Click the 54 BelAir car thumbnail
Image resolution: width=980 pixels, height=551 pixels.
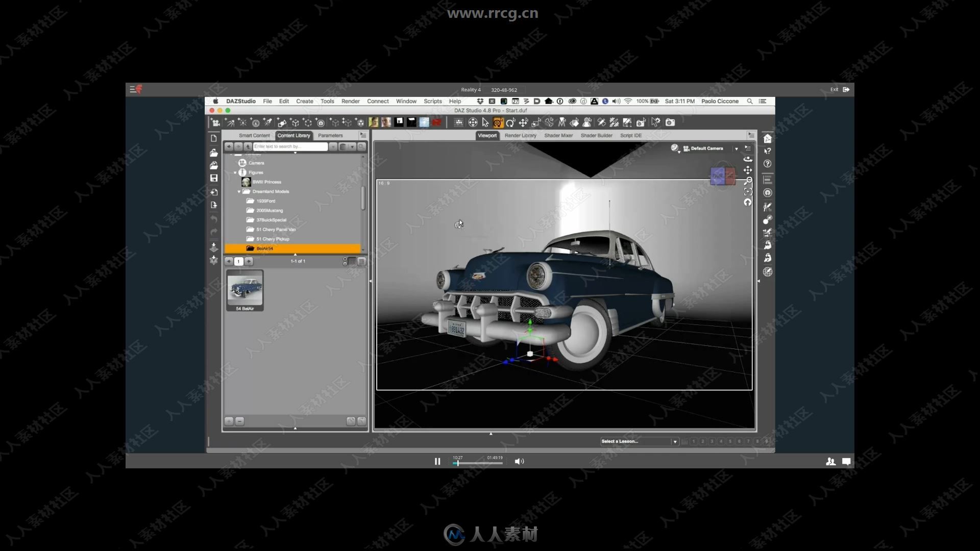(245, 290)
